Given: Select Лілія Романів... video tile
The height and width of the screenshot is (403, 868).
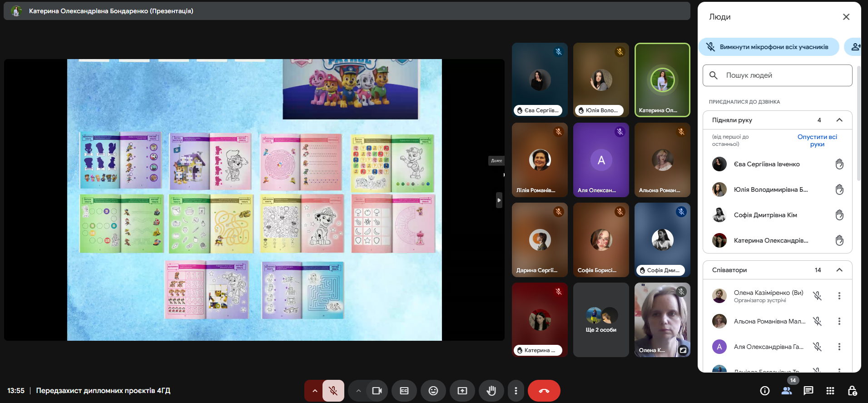Looking at the screenshot, I should click(540, 160).
